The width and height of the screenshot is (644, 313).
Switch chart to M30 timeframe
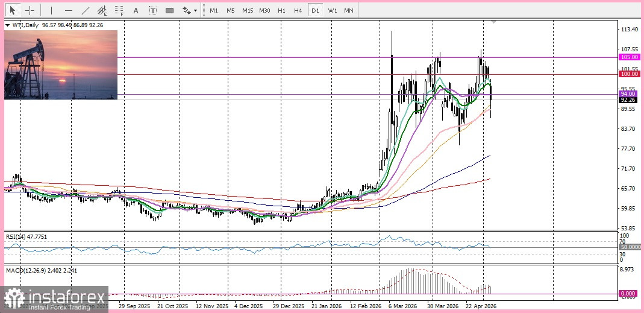pyautogui.click(x=264, y=10)
